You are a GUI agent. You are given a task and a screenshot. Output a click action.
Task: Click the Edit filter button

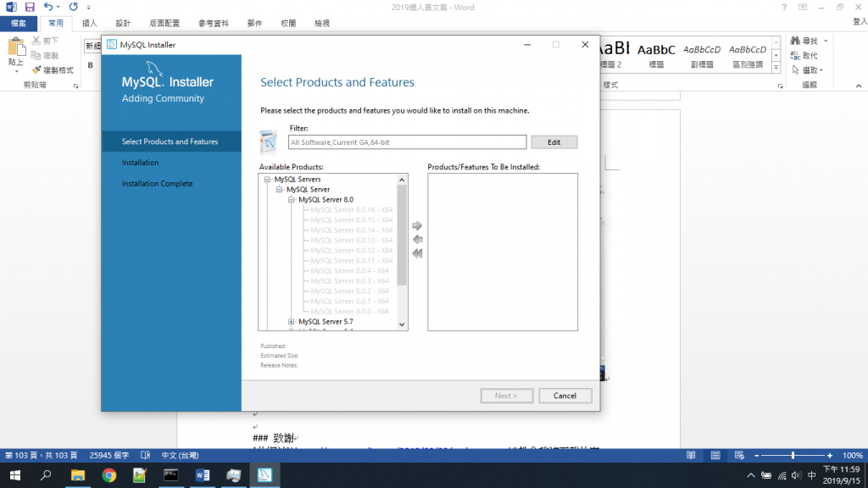pos(554,142)
